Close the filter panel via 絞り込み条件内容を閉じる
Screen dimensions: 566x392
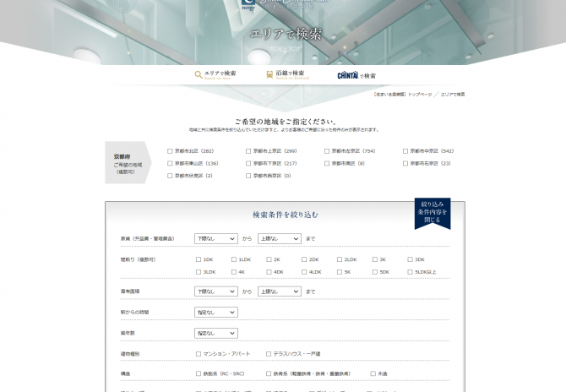pyautogui.click(x=433, y=213)
